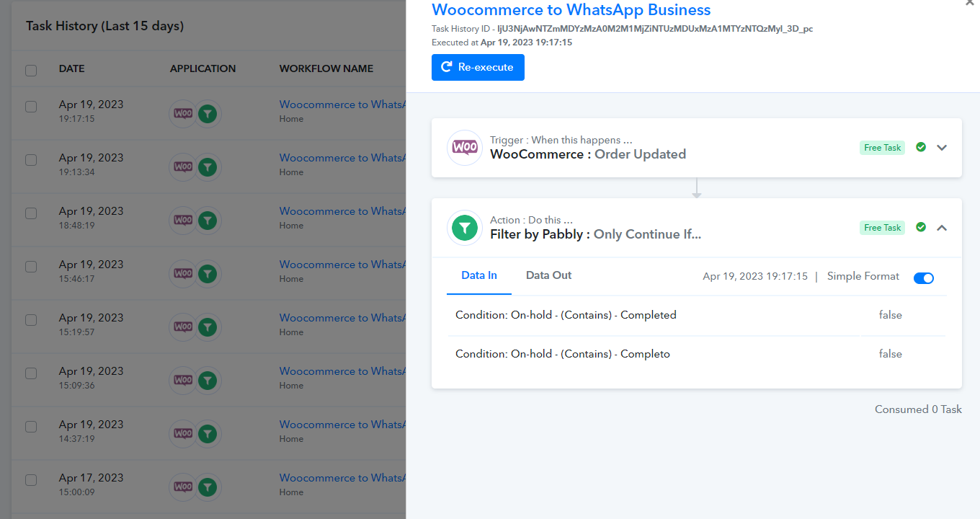Screen dimensions: 980x519
Task: Select checkbox for the 15:46:17 task row
Action: point(31,267)
